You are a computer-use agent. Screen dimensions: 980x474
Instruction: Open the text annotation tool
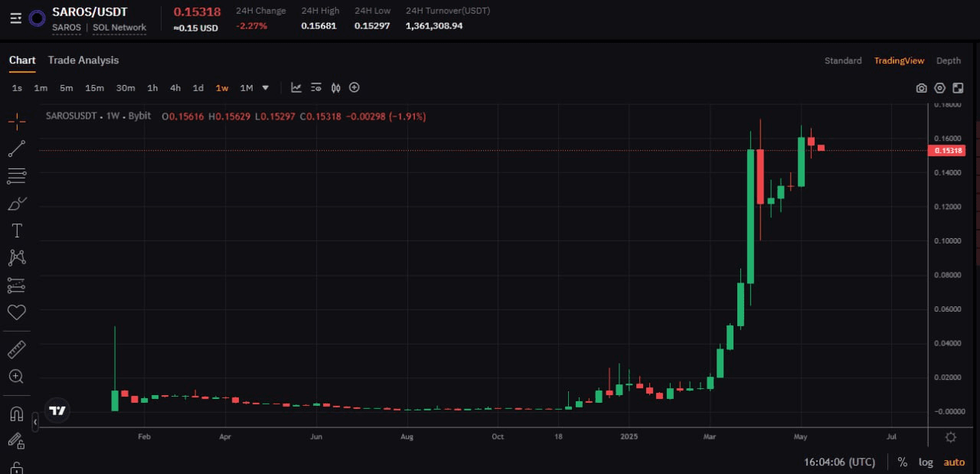point(16,230)
